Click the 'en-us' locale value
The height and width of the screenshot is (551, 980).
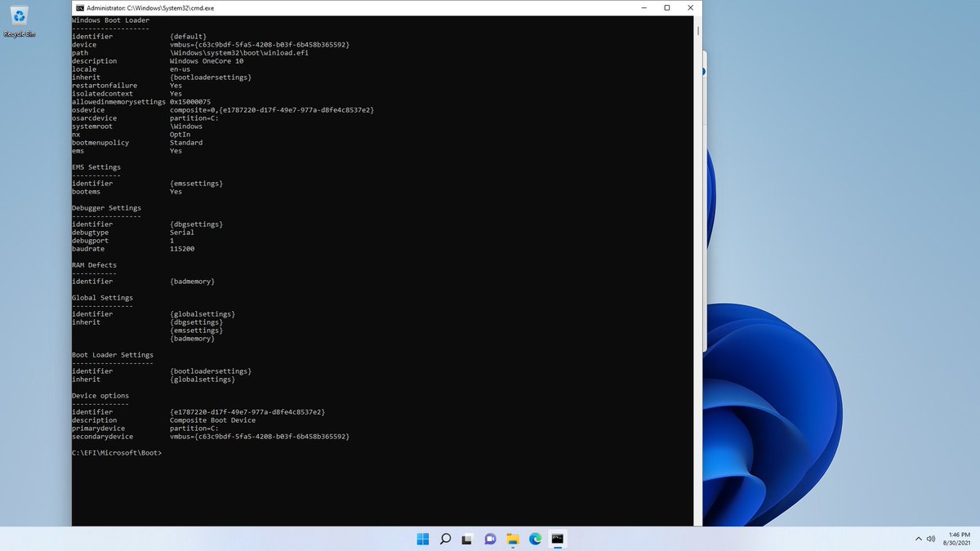180,69
